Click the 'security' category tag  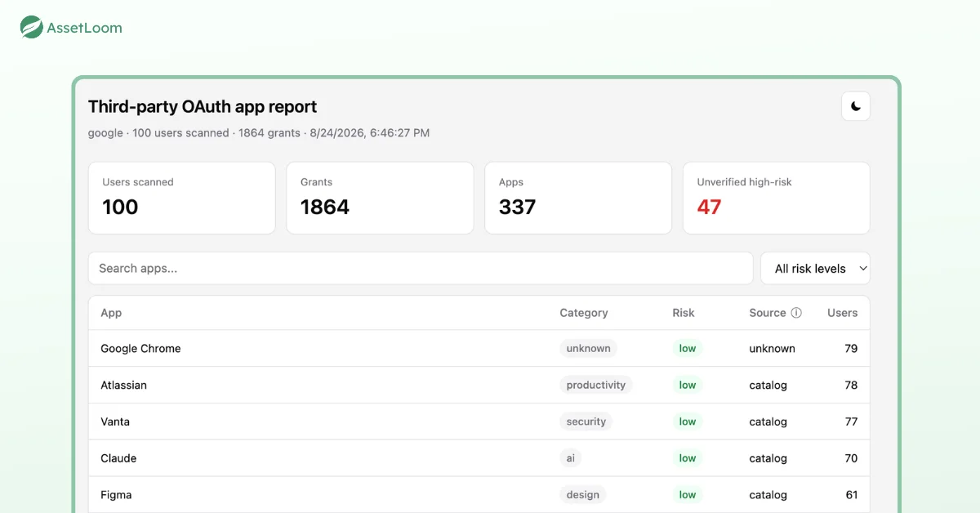[x=586, y=422]
